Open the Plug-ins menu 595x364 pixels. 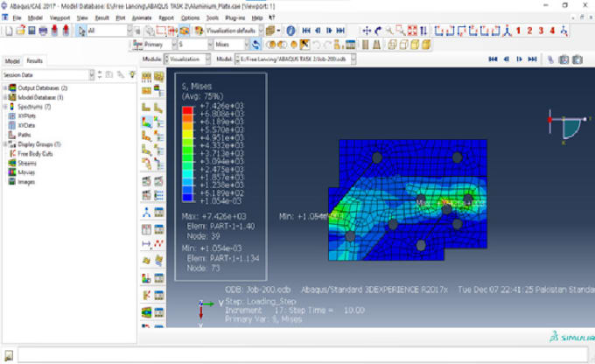click(x=234, y=17)
